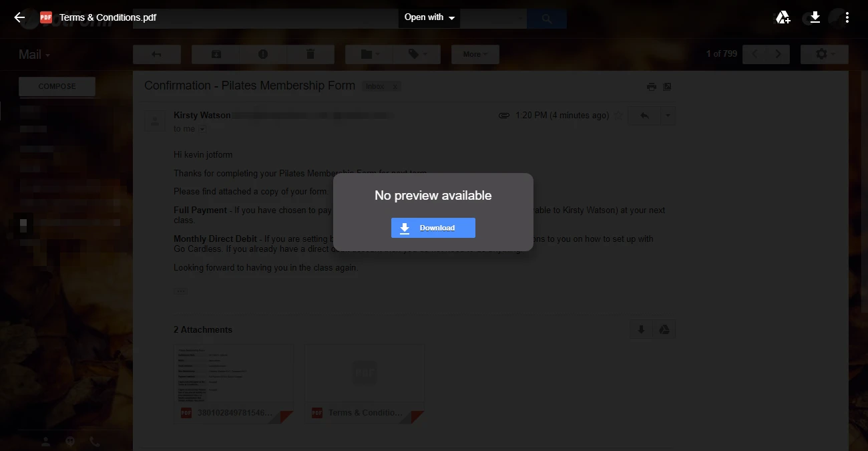Open the Mail dropdown in Gmail
Image resolution: width=868 pixels, height=451 pixels.
point(34,55)
